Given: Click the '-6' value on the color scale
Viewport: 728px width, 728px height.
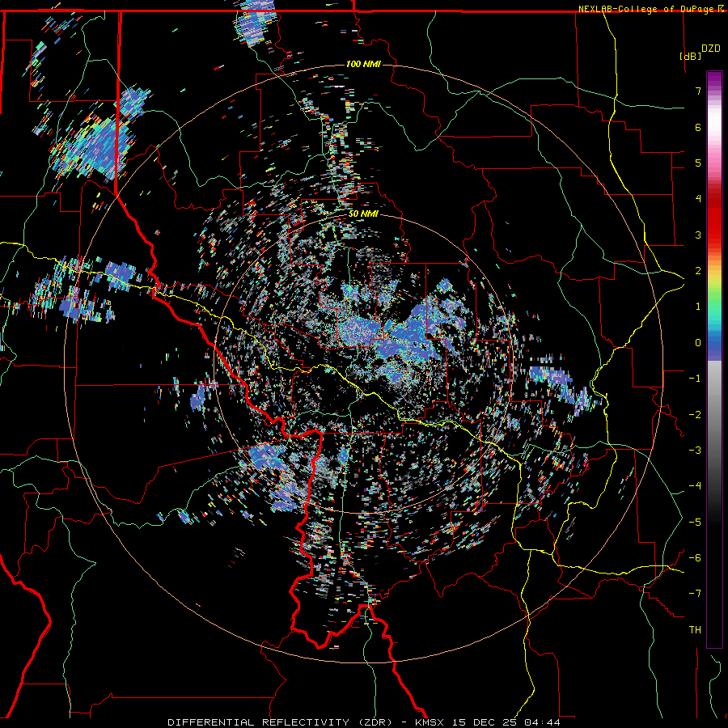Looking at the screenshot, I should (695, 558).
